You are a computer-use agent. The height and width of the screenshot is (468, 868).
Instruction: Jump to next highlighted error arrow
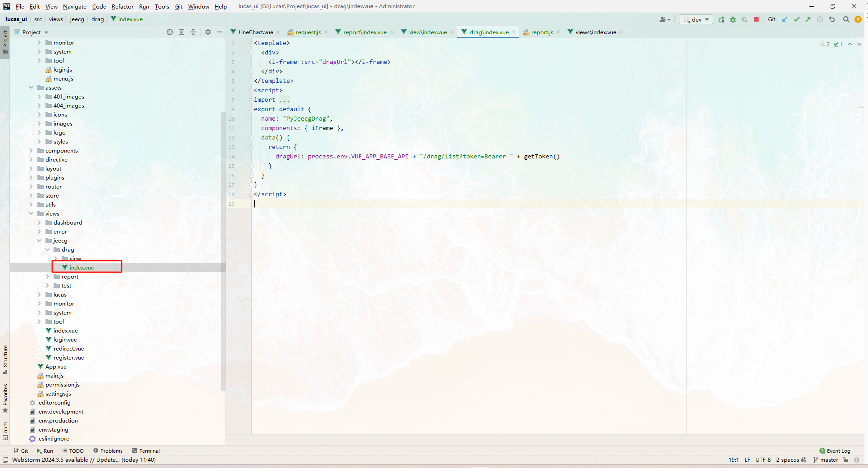pyautogui.click(x=859, y=44)
